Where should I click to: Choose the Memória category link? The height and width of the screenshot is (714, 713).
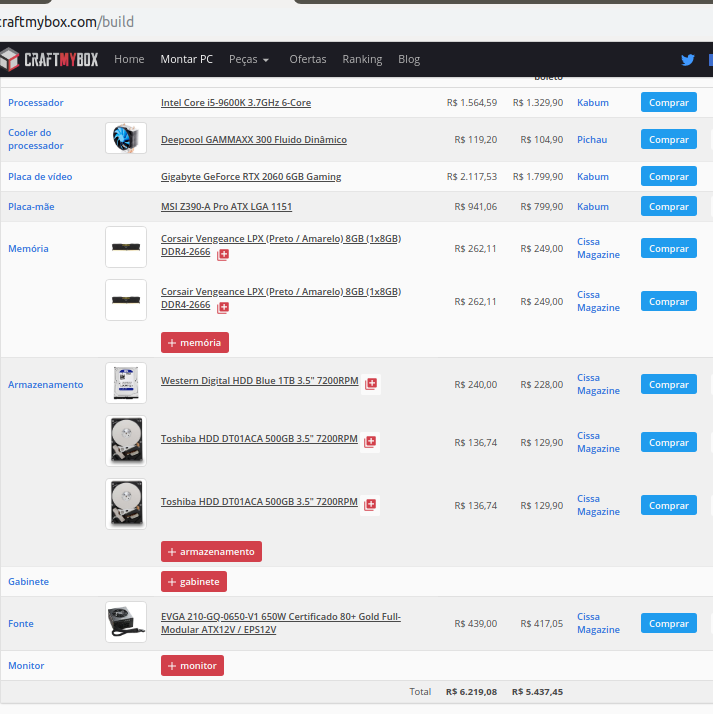[28, 248]
